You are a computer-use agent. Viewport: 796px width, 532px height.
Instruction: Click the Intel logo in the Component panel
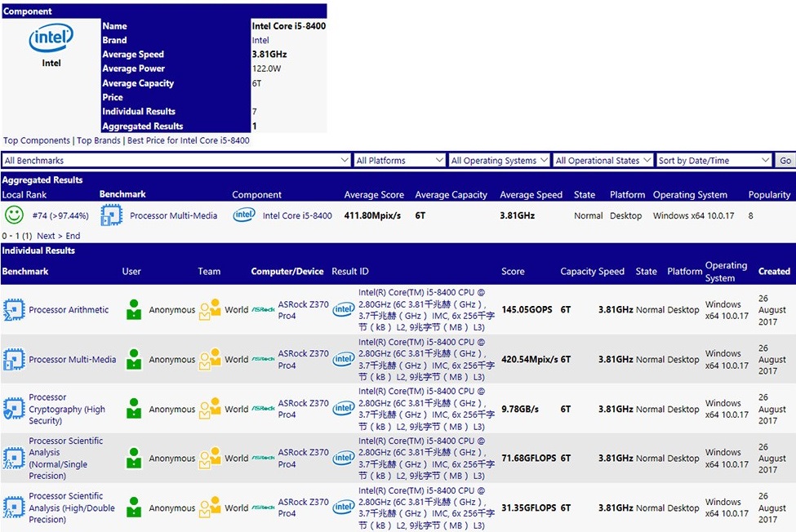tap(51, 38)
